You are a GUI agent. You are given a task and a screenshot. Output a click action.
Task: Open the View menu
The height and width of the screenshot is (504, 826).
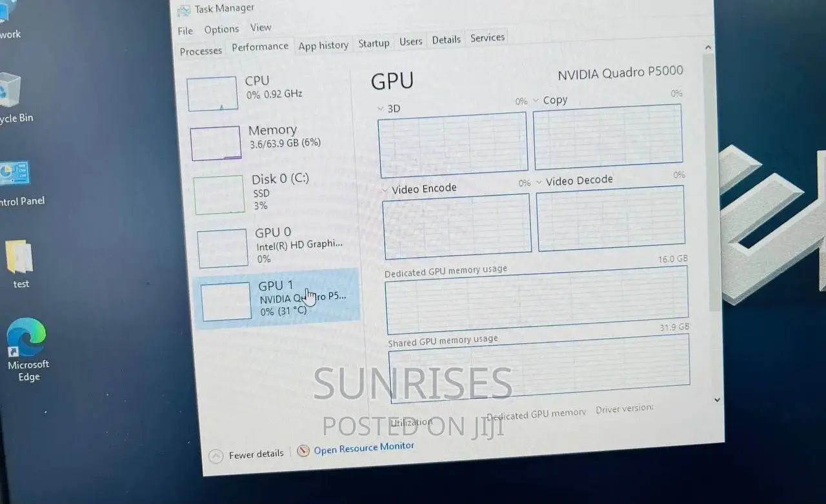point(261,28)
